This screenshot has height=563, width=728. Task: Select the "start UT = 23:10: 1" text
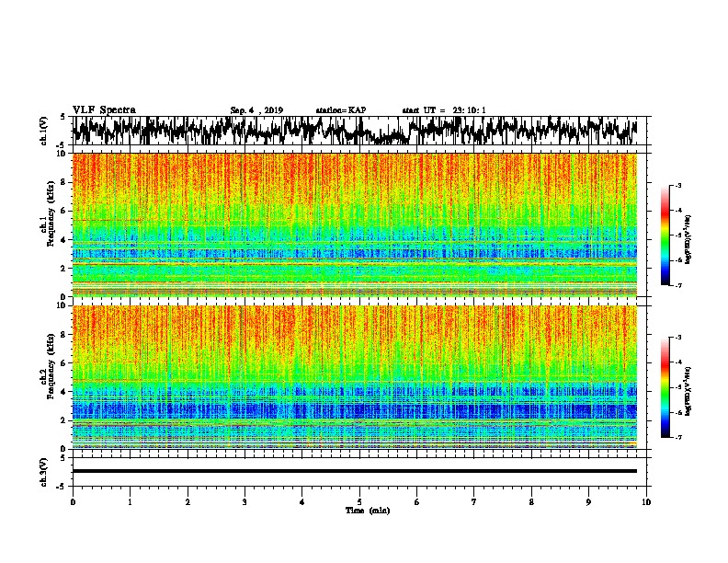pyautogui.click(x=444, y=110)
